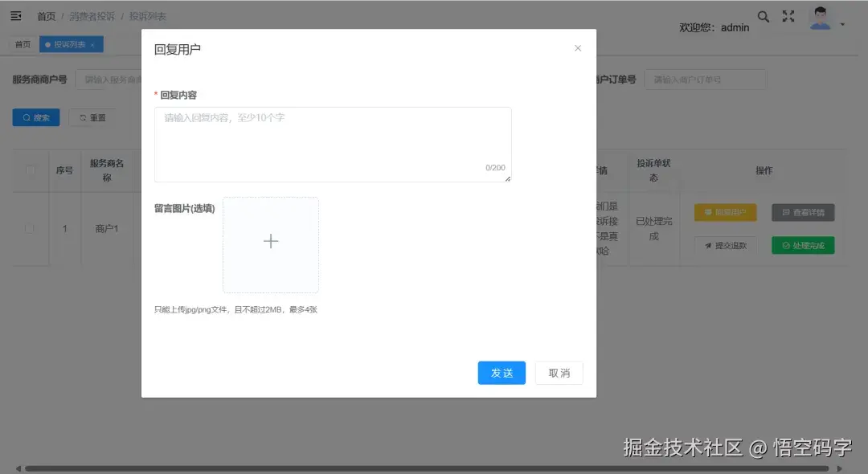
Task: Click the reset icon on 重置 button
Action: [x=82, y=117]
